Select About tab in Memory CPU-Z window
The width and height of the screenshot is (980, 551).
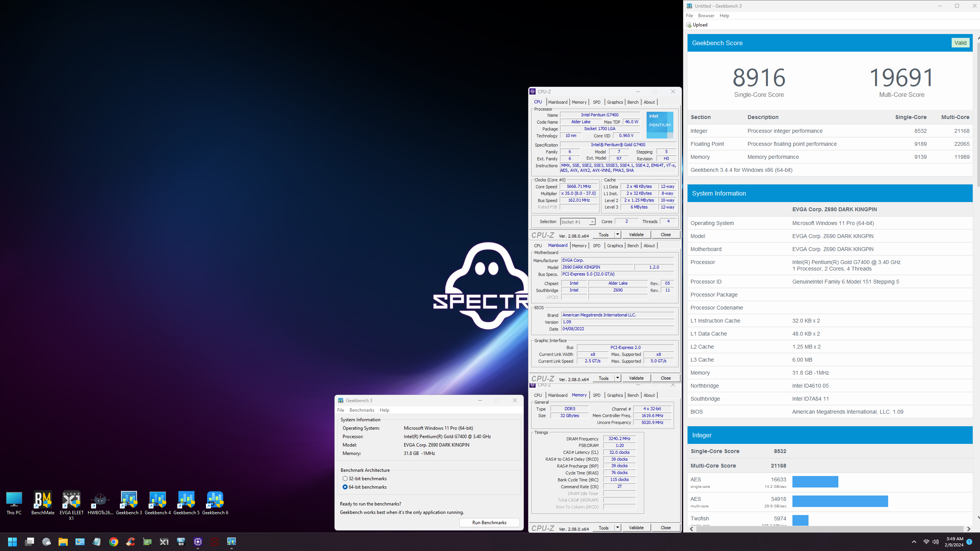coord(649,395)
